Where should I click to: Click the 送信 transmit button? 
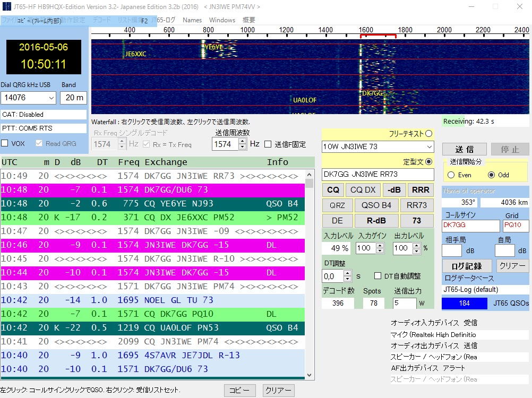(464, 149)
